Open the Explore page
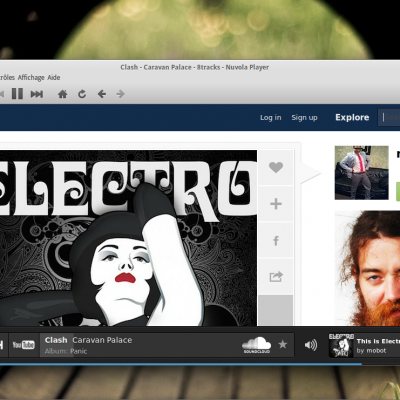Screen dimensions: 400x400 352,117
